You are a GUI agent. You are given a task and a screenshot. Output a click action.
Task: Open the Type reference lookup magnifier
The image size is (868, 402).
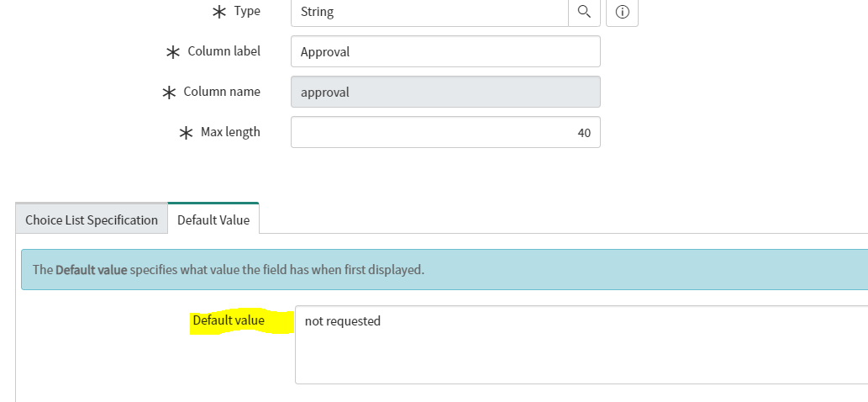point(584,13)
